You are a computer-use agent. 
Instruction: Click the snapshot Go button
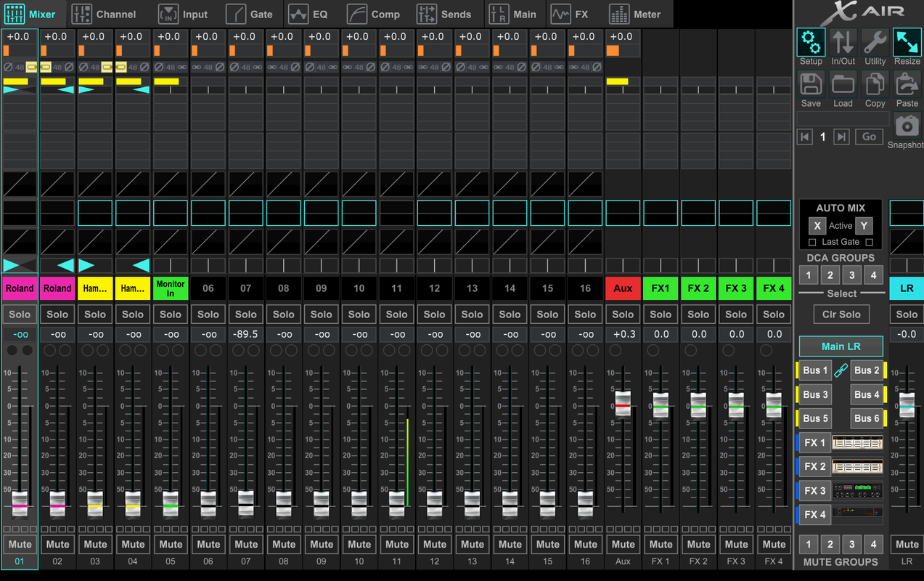tap(870, 137)
